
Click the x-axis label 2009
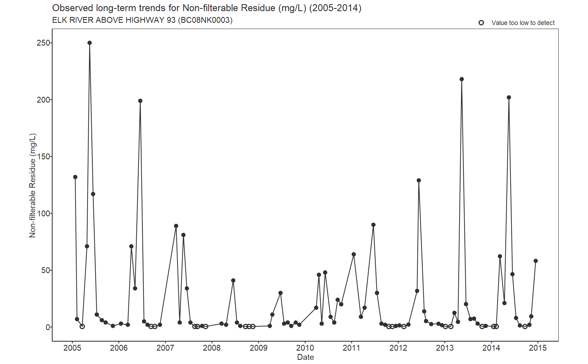pyautogui.click(x=258, y=348)
